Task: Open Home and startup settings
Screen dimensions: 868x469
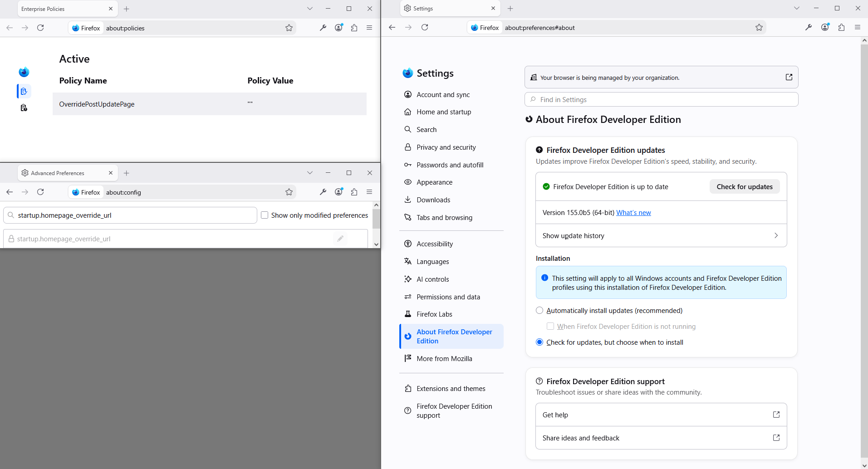Action: pyautogui.click(x=451, y=112)
